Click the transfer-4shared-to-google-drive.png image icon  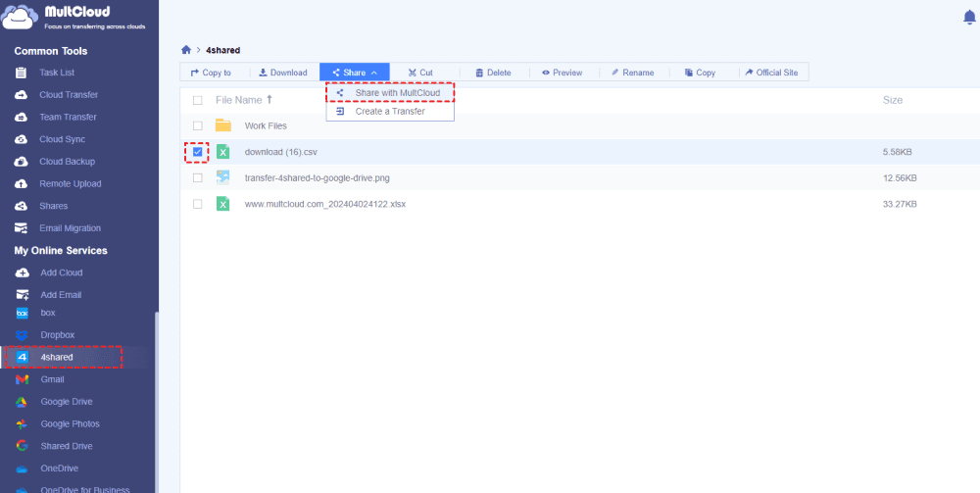[223, 178]
